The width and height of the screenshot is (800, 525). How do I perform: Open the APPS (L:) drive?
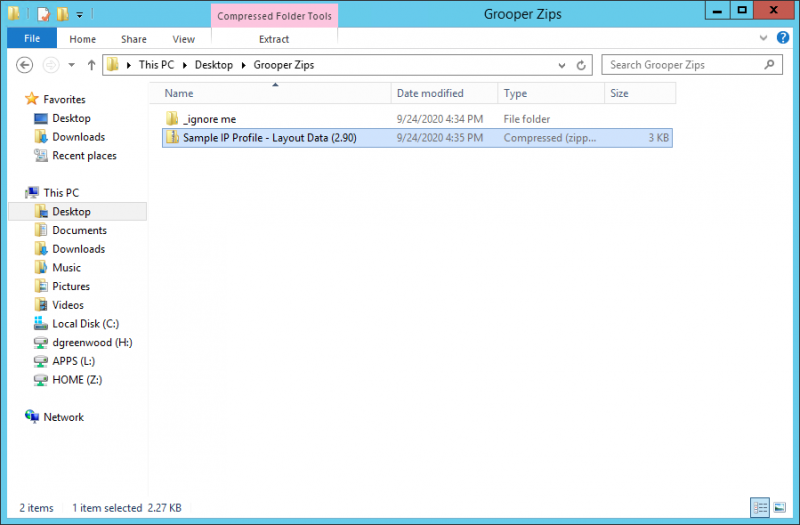[x=73, y=361]
